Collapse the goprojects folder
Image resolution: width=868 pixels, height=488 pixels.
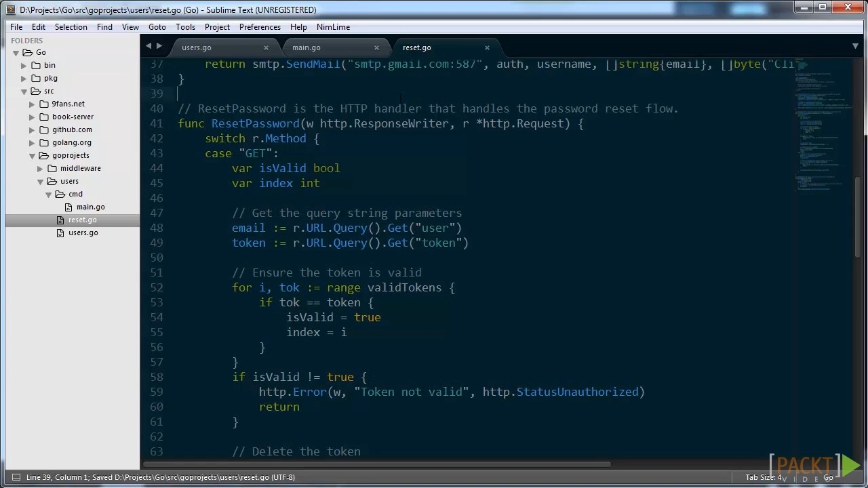[32, 156]
